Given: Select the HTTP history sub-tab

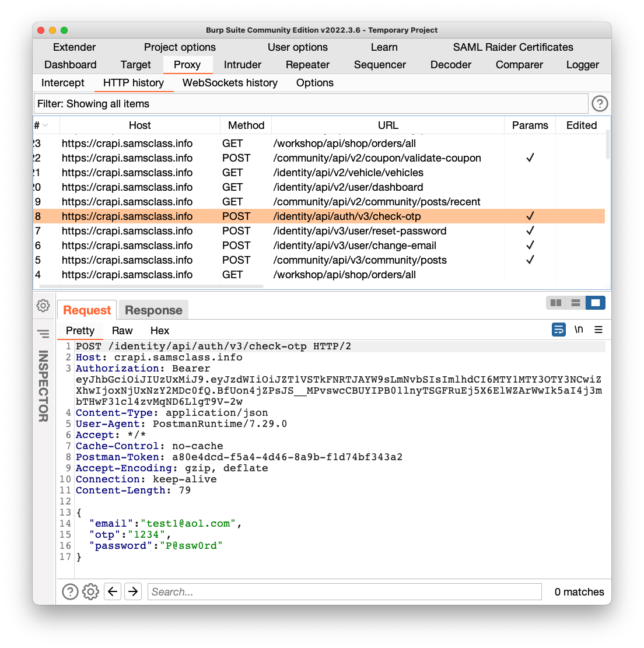Looking at the screenshot, I should point(134,83).
